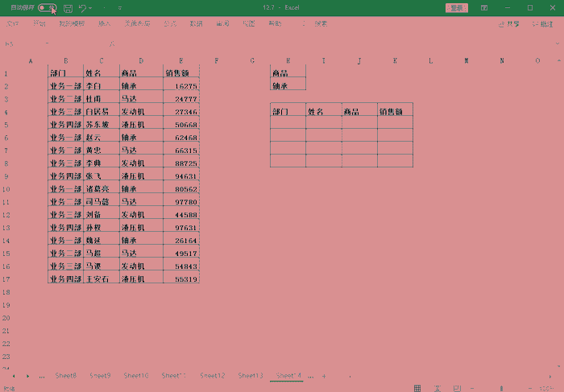Select the cell containing 轴承 under 商品 in column H

288,85
